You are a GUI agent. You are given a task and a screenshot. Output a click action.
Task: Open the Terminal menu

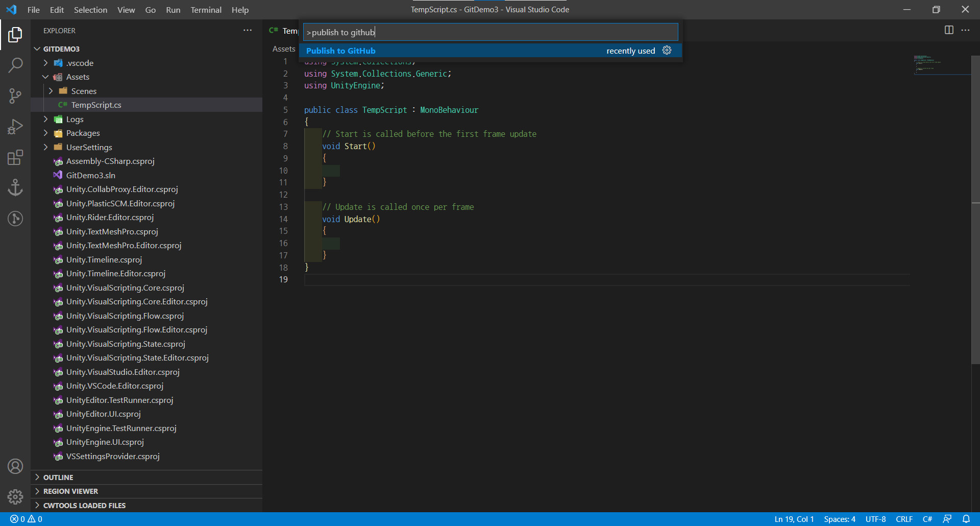[x=206, y=10]
